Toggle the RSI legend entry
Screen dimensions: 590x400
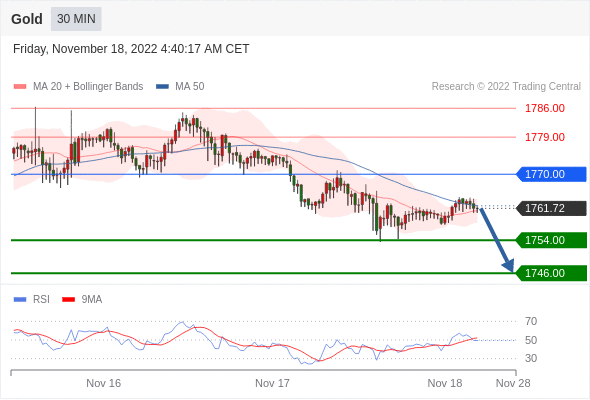(31, 300)
